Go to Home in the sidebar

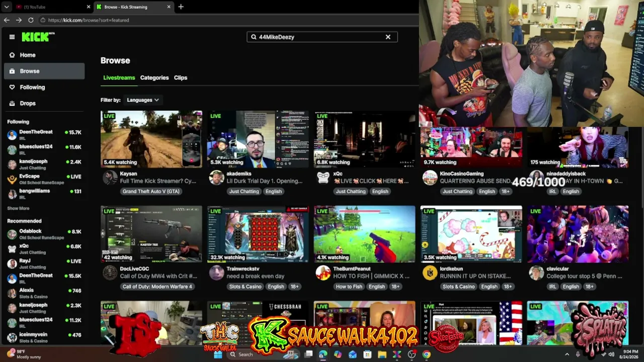coord(44,55)
